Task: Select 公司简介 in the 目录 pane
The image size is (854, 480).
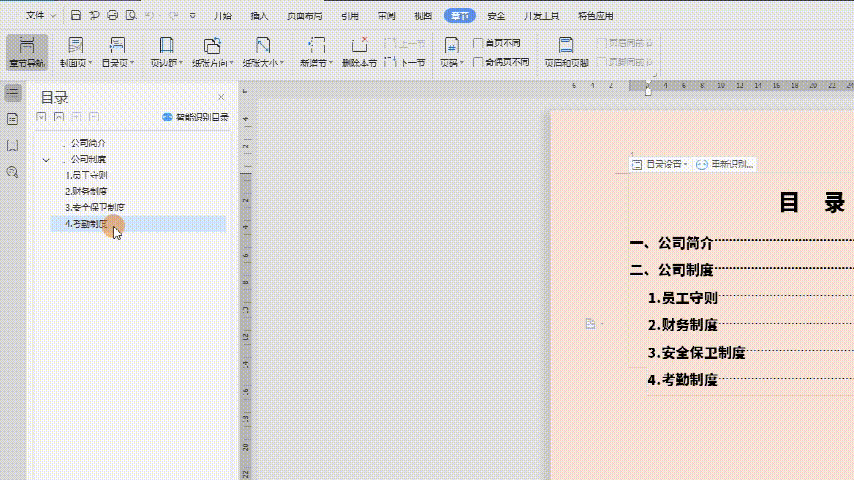Action: 88,143
